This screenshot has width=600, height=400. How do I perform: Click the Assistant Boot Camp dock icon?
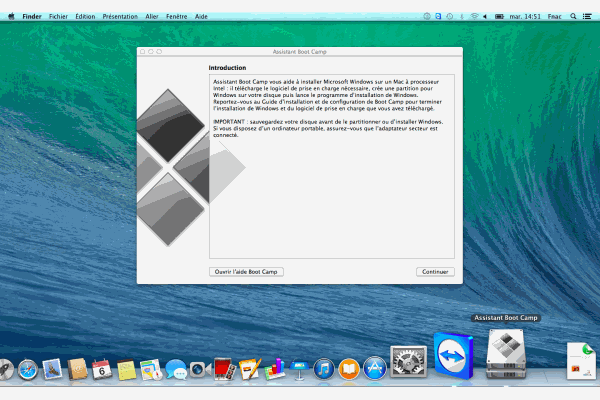click(x=506, y=354)
